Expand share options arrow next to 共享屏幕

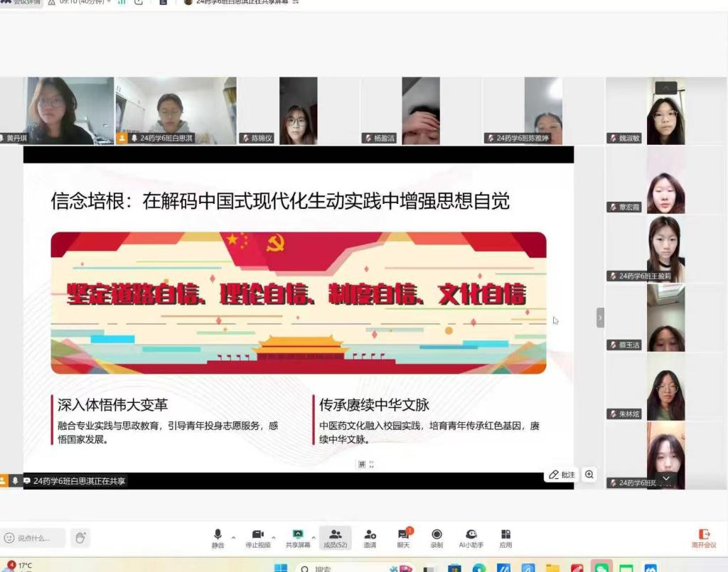pos(314,537)
